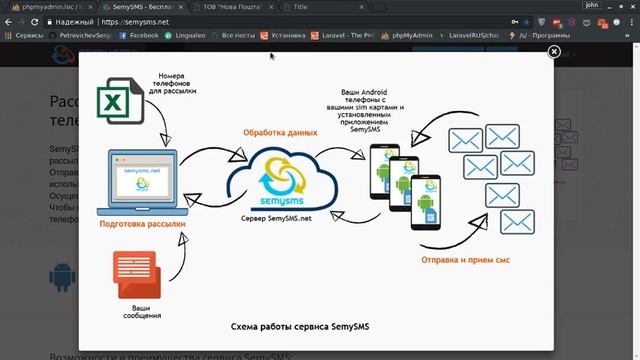Reload the current page
Image resolution: width=640 pixels, height=360 pixels.
(x=35, y=22)
